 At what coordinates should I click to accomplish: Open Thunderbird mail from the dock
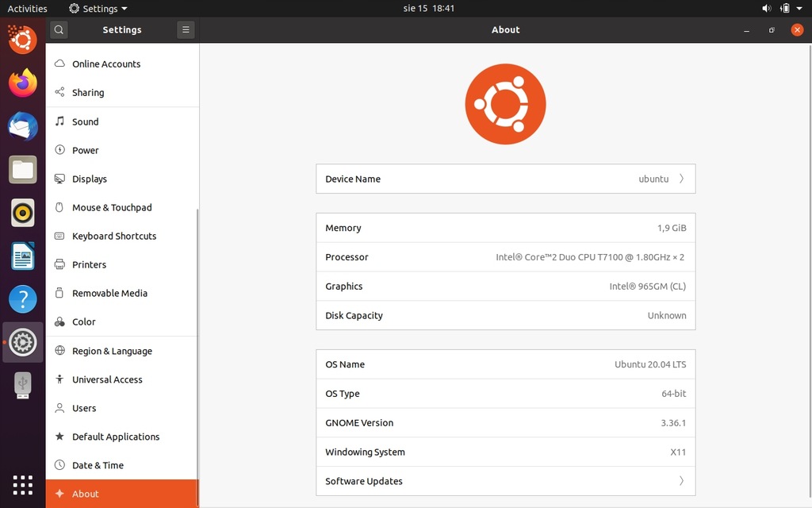[x=23, y=126]
